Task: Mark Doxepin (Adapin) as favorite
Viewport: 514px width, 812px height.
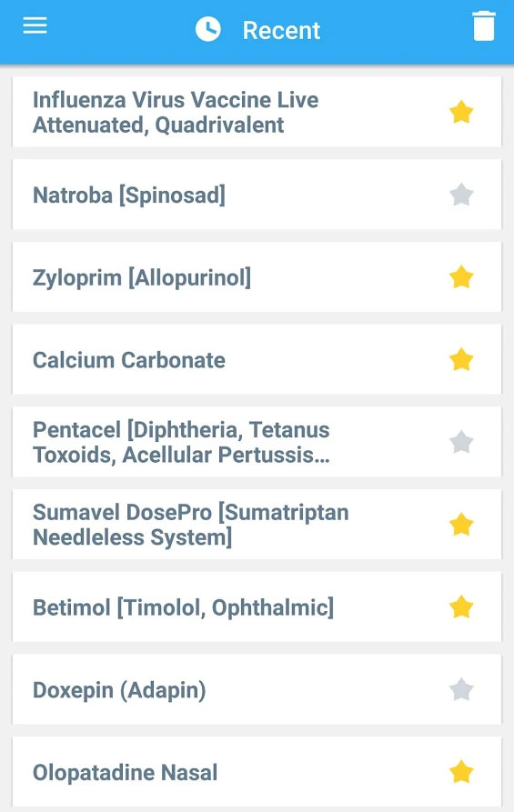Action: 461,690
